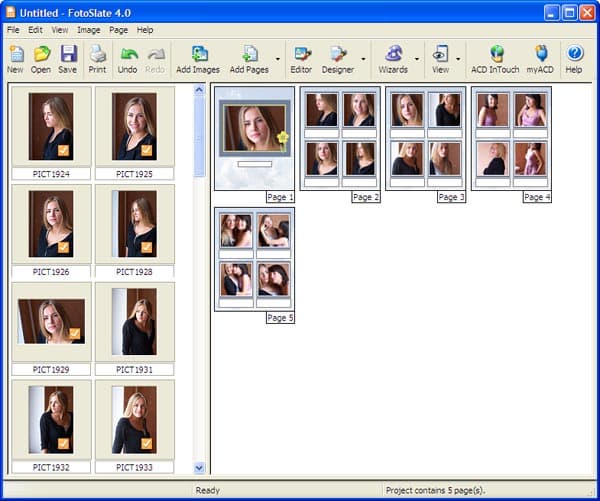Click the PICT1924 filename label

(x=51, y=174)
